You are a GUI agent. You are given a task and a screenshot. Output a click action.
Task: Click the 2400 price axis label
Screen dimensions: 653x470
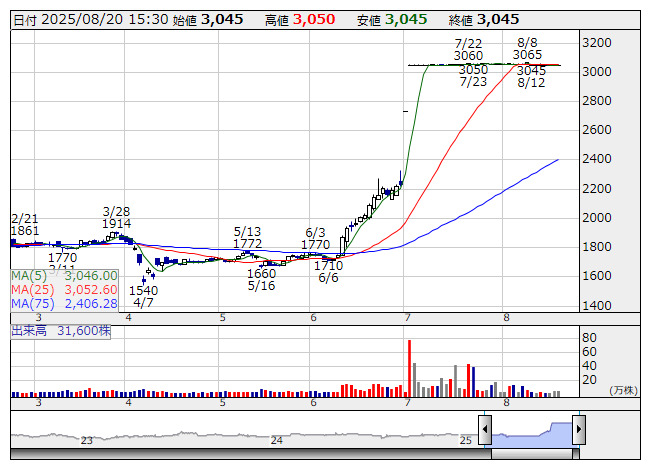pos(597,159)
